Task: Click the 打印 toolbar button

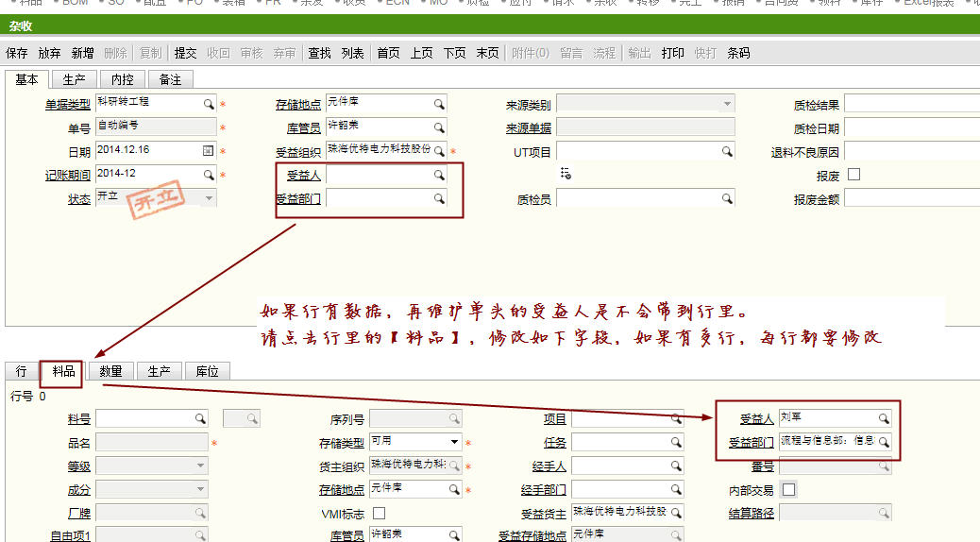Action: [672, 53]
